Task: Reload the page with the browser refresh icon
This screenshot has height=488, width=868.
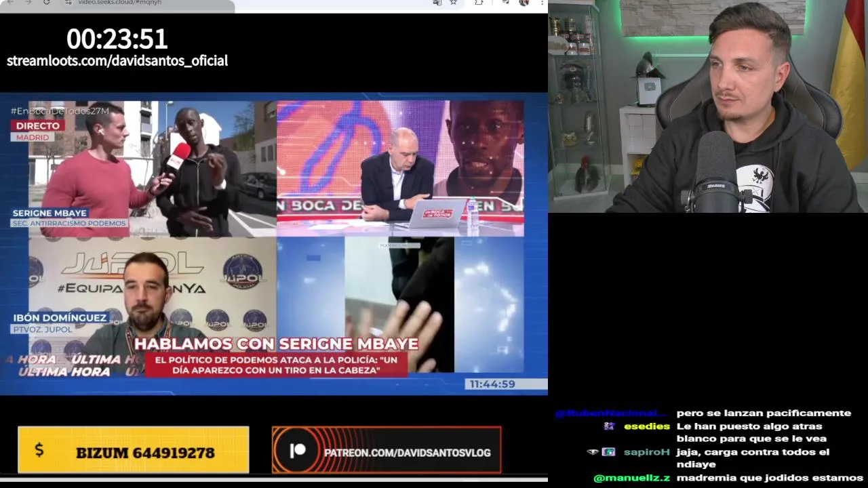Action: [x=46, y=2]
